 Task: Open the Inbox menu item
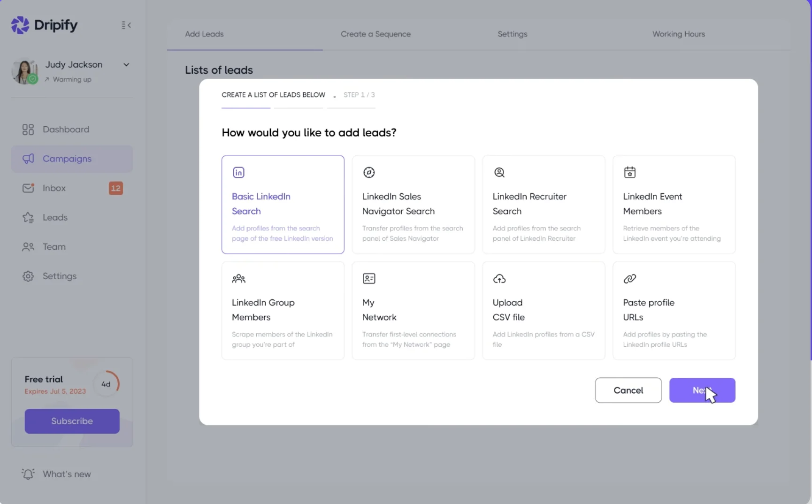72,188
